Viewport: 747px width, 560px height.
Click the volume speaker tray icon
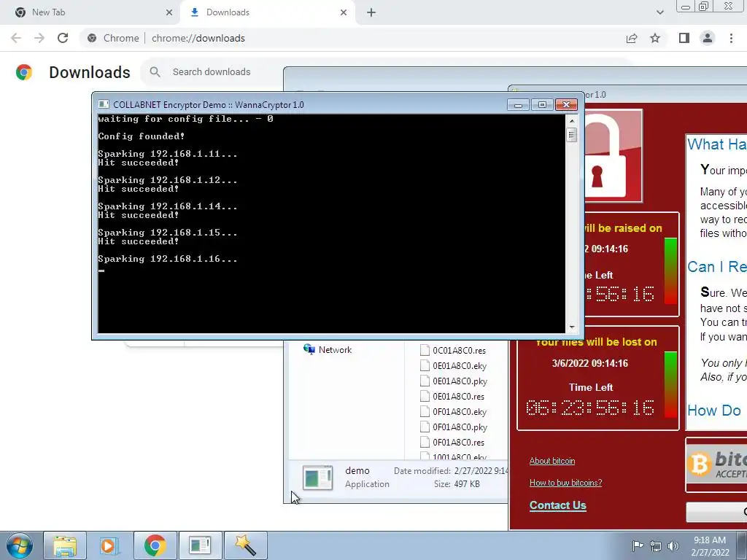673,545
